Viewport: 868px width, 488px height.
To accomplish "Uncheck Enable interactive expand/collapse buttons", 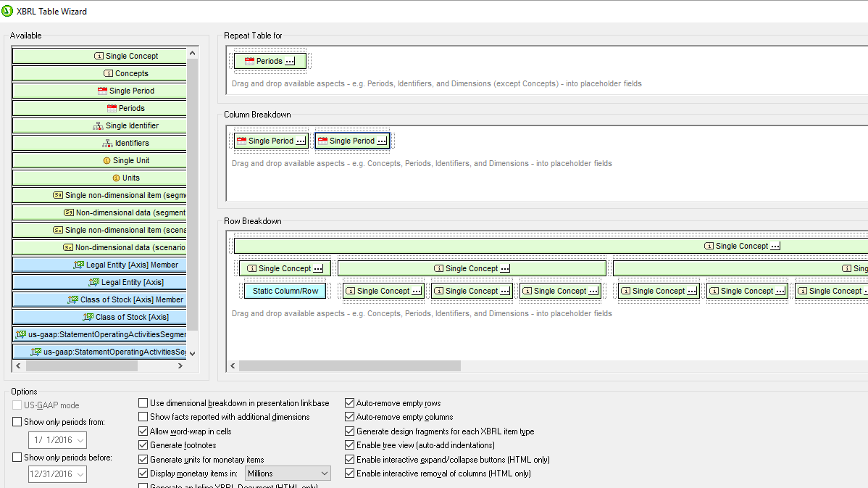I will click(349, 459).
